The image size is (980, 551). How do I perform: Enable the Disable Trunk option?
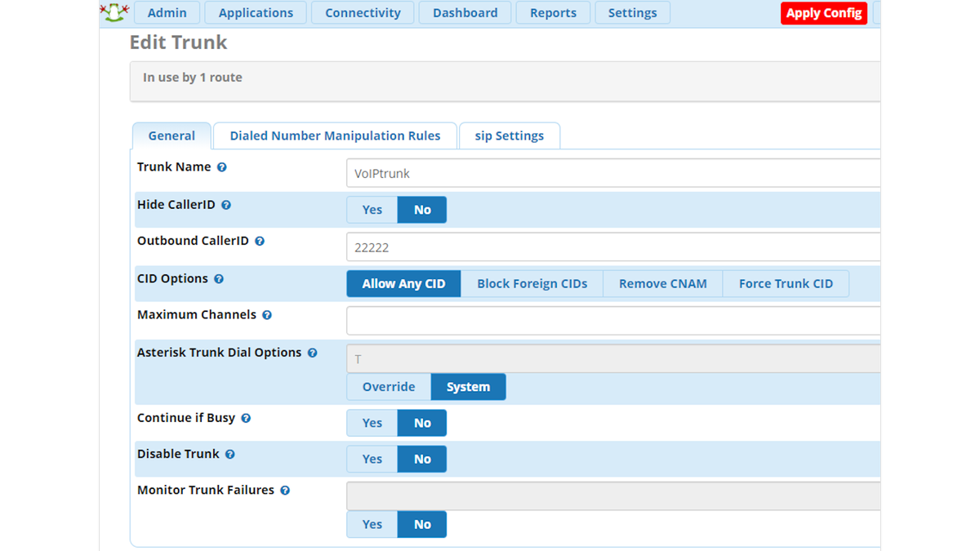pyautogui.click(x=372, y=459)
